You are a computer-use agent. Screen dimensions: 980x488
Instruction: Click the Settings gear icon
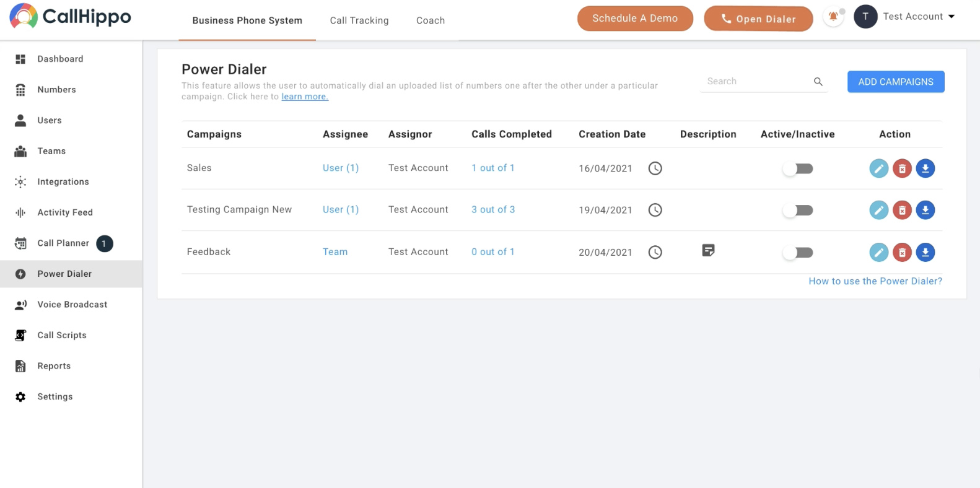(x=20, y=397)
